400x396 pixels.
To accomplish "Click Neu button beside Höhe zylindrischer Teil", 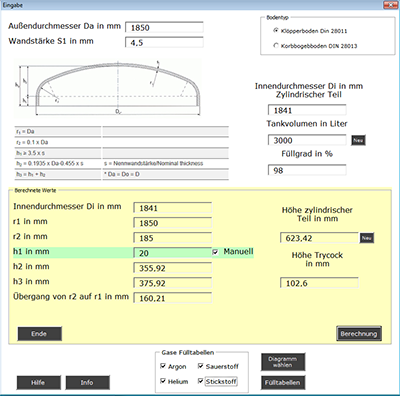I will (367, 238).
